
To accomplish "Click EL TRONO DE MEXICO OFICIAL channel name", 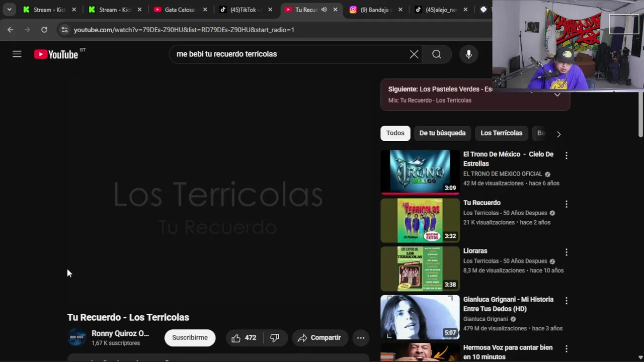I will 503,174.
